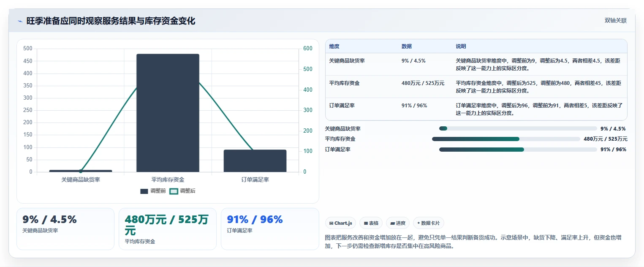The width and height of the screenshot is (644, 267).
Task: Select the 表格 tag
Action: click(x=371, y=223)
